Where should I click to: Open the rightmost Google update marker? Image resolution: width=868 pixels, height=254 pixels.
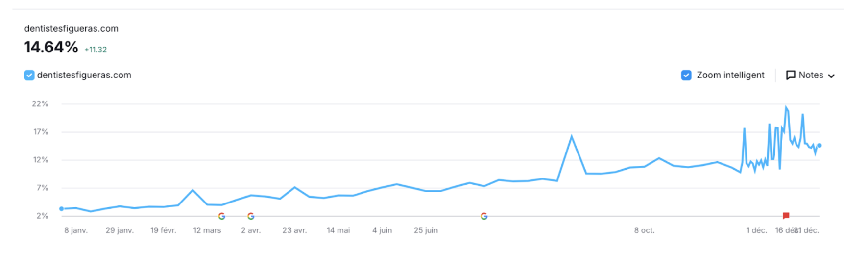[x=484, y=216]
